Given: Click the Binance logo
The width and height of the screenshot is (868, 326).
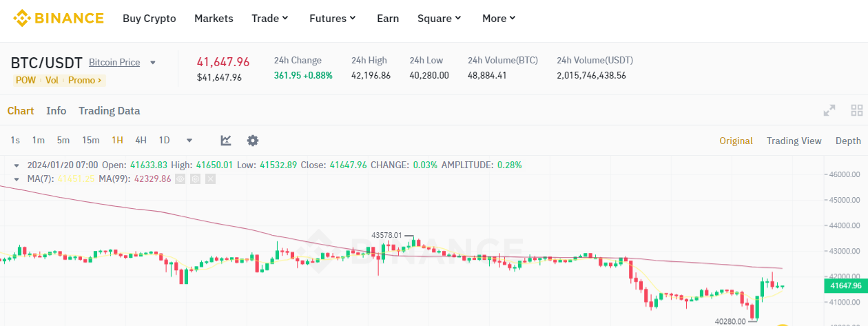Looking at the screenshot, I should pyautogui.click(x=59, y=18).
